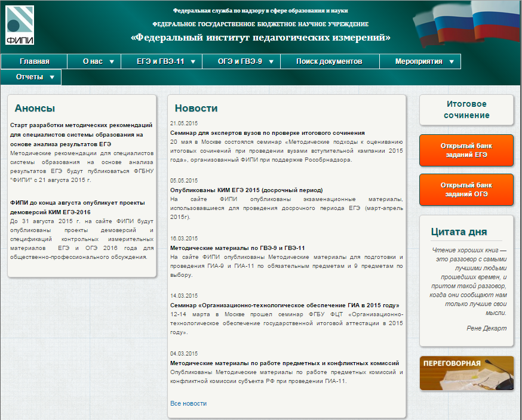Click the Рене Декарт quote author

pyautogui.click(x=486, y=328)
